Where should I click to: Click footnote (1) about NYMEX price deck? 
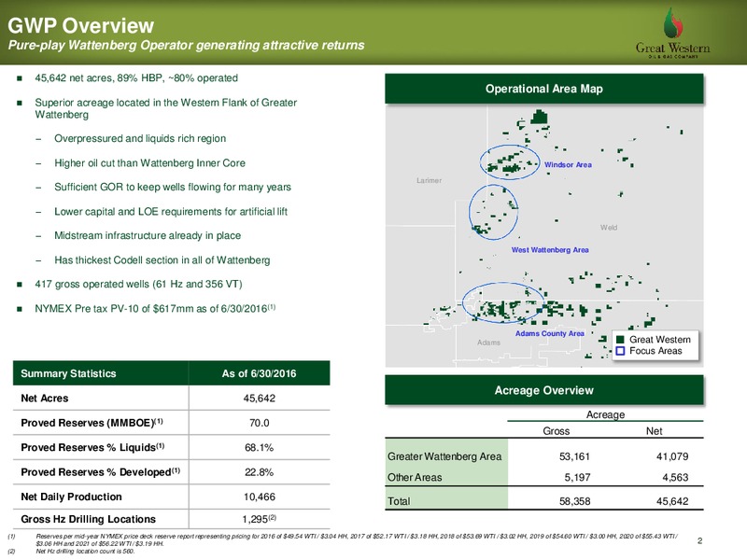(343, 539)
